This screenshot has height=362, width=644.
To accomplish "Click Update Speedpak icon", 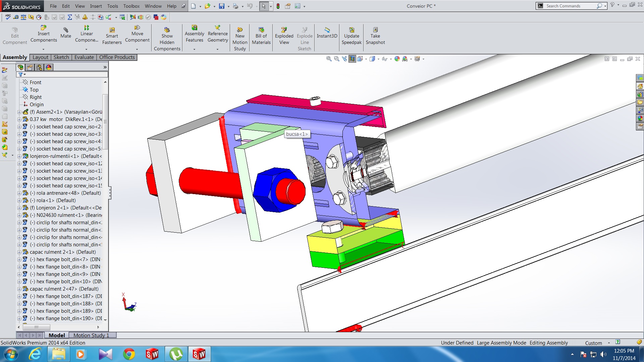I will pyautogui.click(x=351, y=36).
